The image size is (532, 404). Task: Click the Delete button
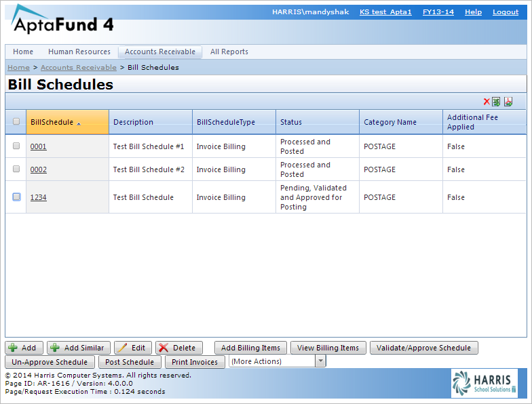(179, 348)
